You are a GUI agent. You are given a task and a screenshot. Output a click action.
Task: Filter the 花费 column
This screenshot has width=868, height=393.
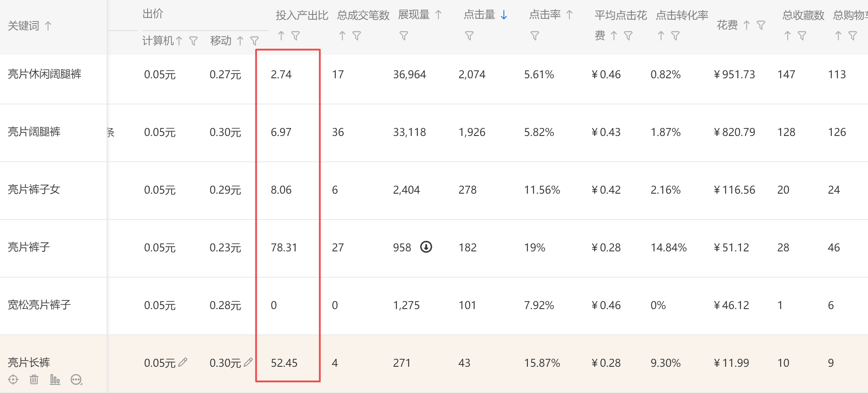761,25
